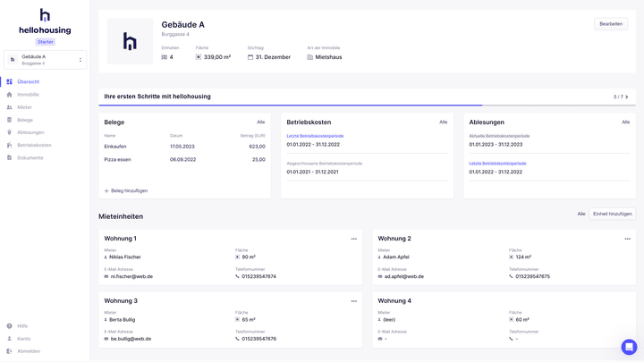Screen dimensions: 644x362
Task: Click tenant name Niklas Fischer
Action: click(125, 257)
